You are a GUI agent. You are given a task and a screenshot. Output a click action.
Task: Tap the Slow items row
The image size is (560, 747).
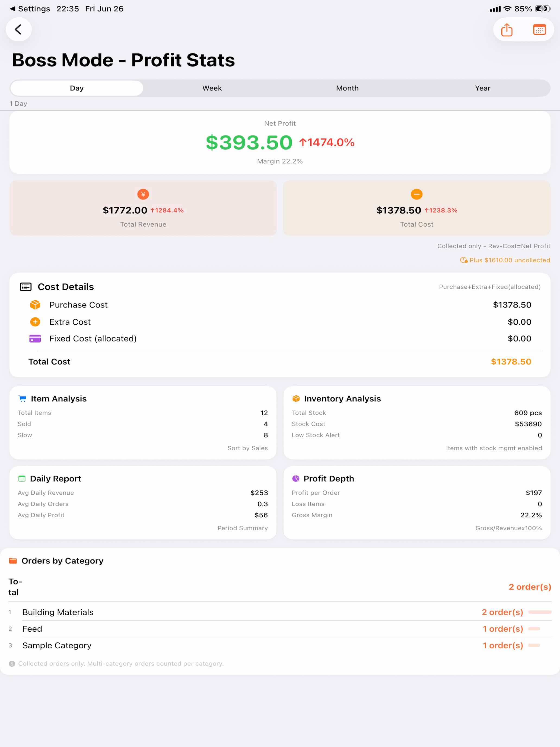tap(143, 435)
